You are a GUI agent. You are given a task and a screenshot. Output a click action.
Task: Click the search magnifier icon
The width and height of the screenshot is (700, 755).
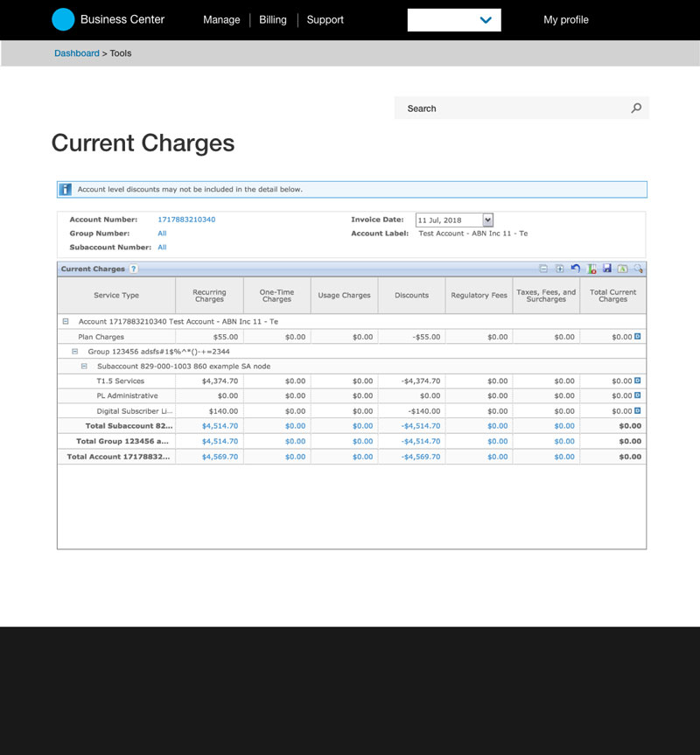(636, 108)
